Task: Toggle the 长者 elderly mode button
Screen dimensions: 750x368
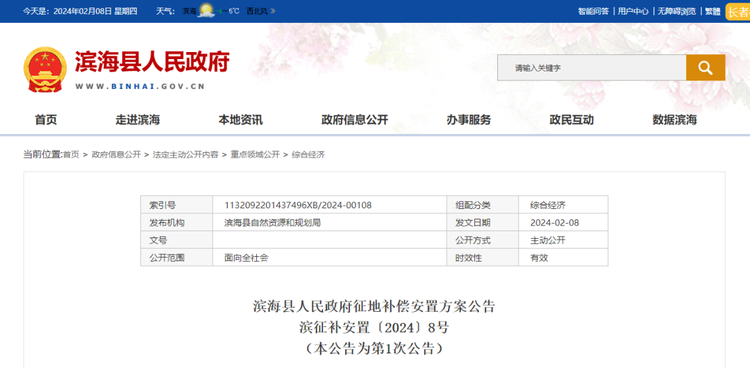Action: coord(739,11)
